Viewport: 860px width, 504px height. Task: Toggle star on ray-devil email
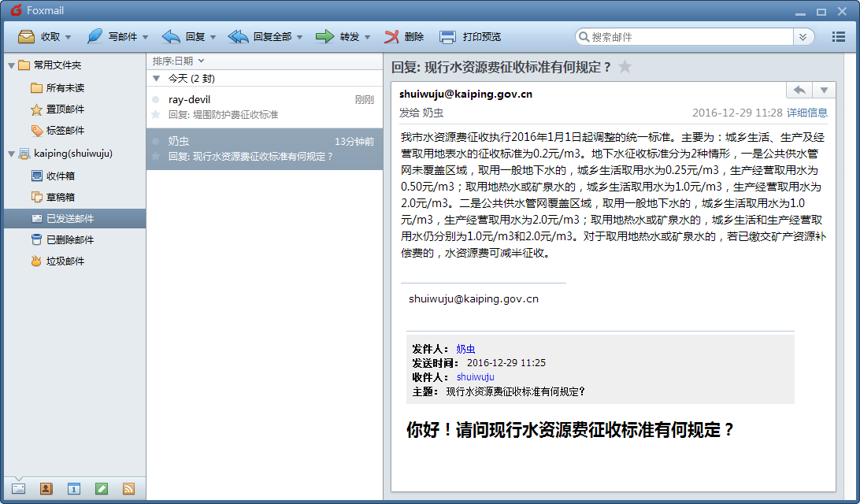[156, 115]
